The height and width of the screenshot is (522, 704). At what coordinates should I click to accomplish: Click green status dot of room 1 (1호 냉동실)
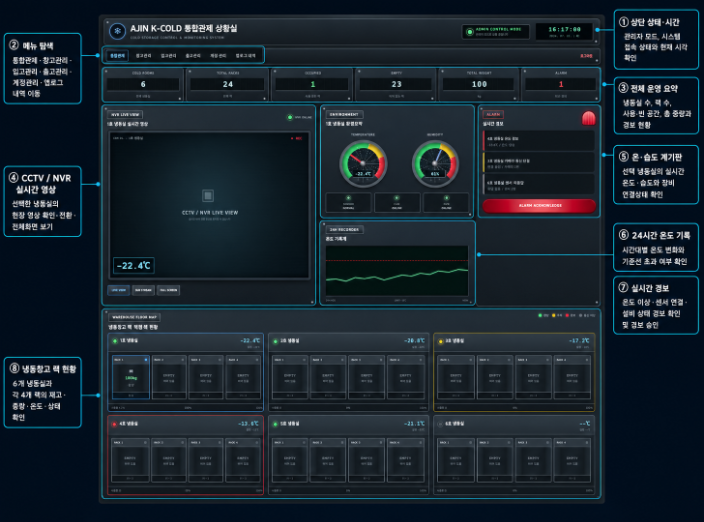115,341
